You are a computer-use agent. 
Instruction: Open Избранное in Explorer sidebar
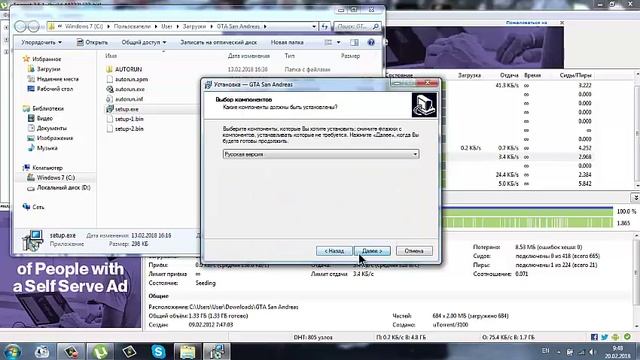(x=47, y=59)
